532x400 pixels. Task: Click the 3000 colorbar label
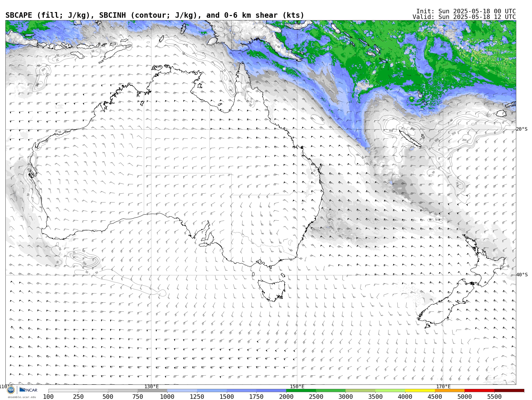click(x=346, y=397)
